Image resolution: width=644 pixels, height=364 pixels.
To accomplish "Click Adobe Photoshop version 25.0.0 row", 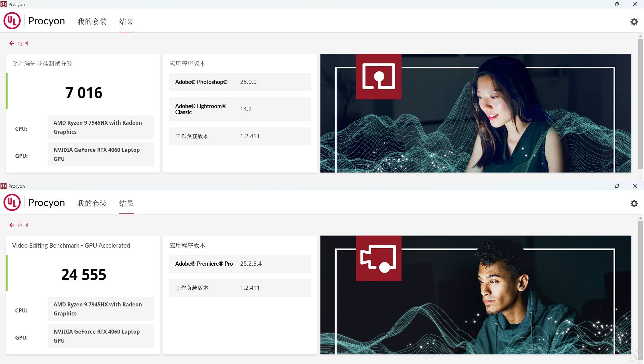I will [240, 82].
